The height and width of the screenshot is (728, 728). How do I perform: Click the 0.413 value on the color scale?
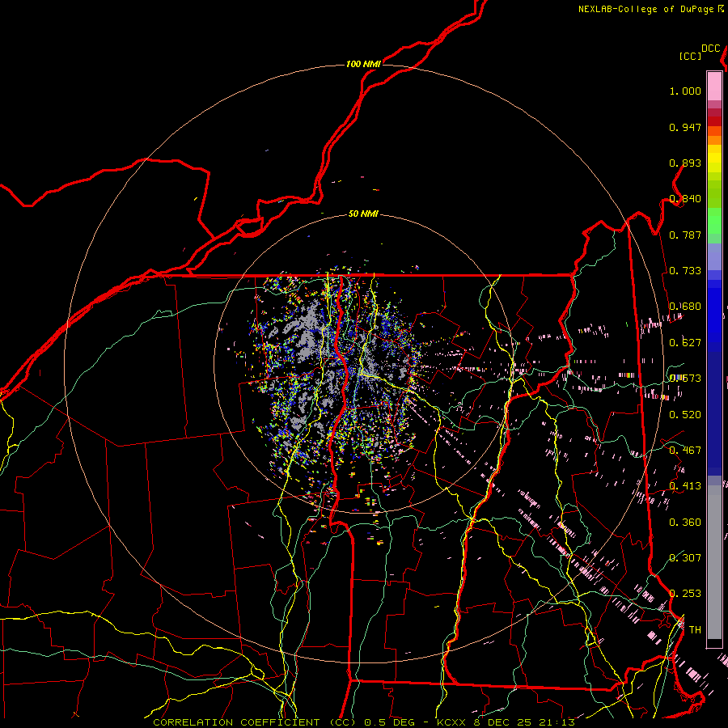point(685,486)
